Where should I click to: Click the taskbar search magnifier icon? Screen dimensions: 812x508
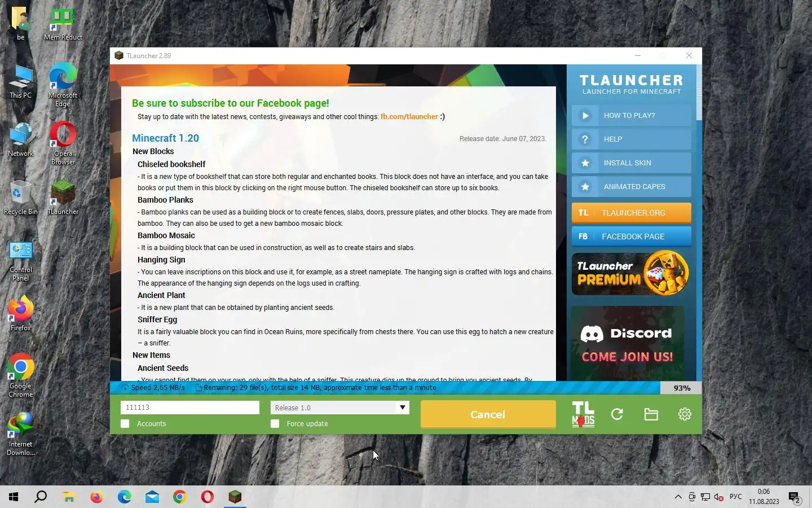pos(41,497)
